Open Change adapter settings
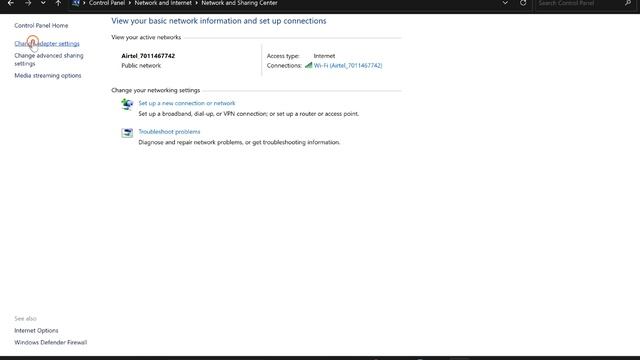Screen dimensions: 640x360 pos(47,43)
